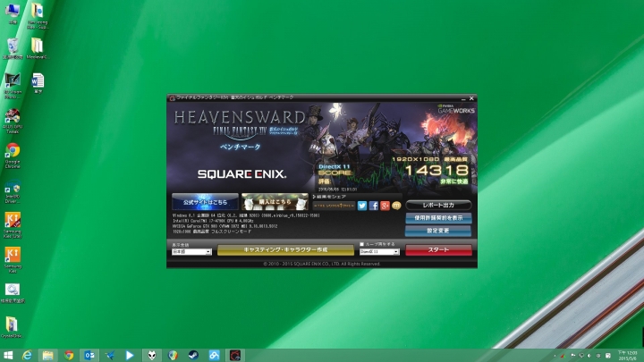Share the score on Twitter

point(362,206)
